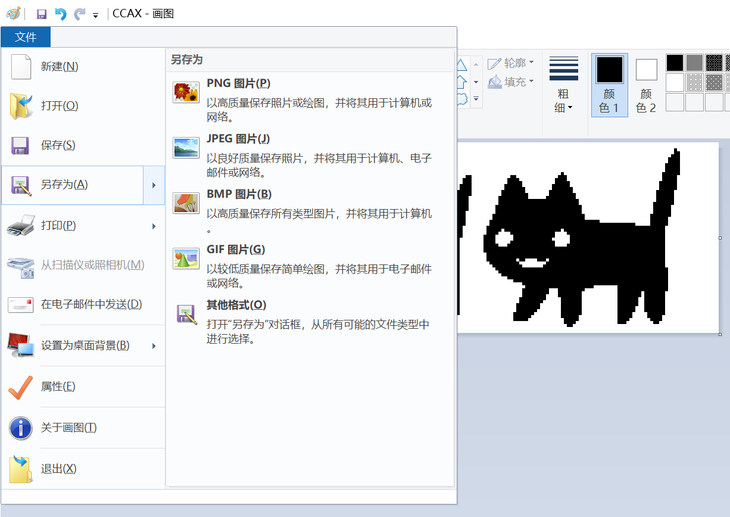
Task: Click the BMP picture thumbnail icon
Action: 186,203
